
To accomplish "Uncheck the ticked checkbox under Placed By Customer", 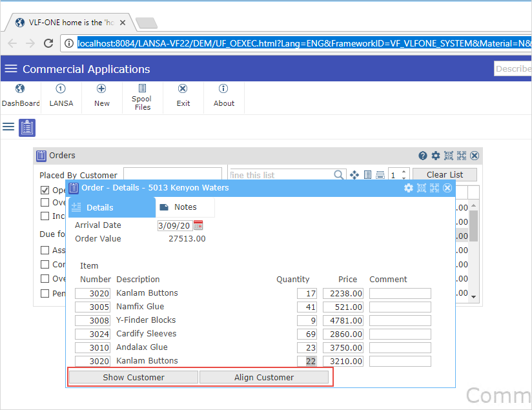I will [x=45, y=190].
